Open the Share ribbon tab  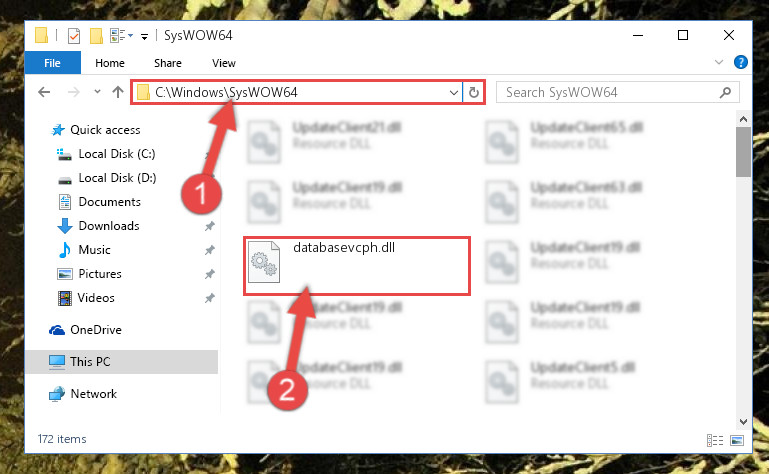tap(168, 63)
